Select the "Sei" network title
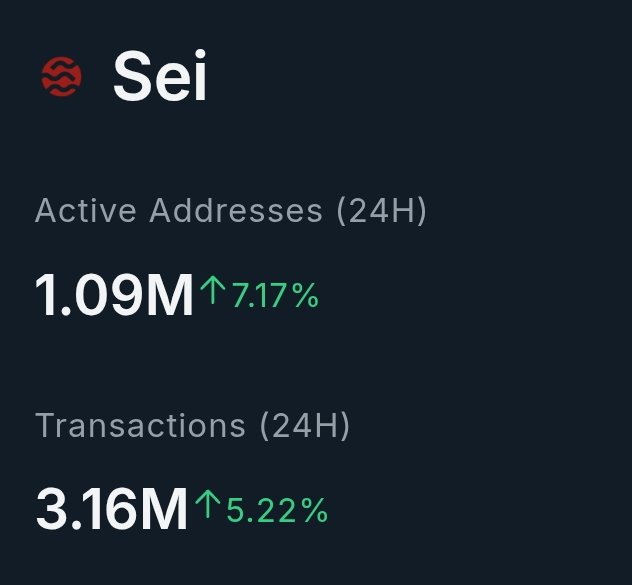The width and height of the screenshot is (632, 585). pyautogui.click(x=160, y=77)
